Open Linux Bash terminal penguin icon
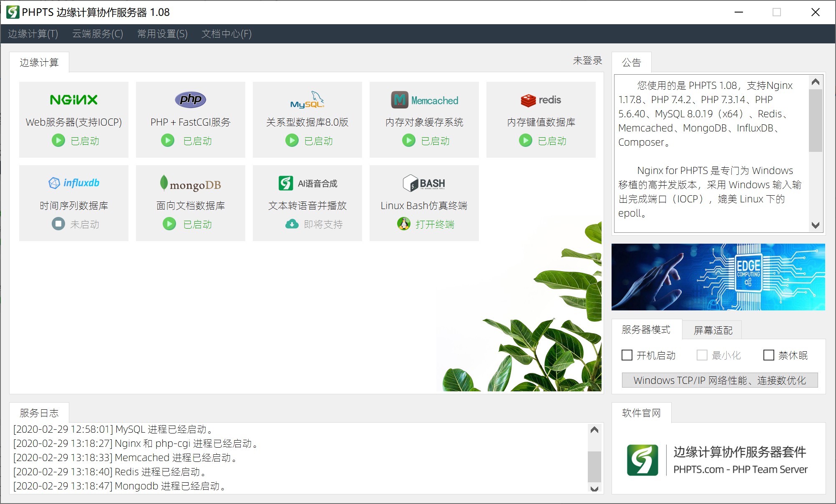Viewport: 836px width, 504px height. point(404,224)
